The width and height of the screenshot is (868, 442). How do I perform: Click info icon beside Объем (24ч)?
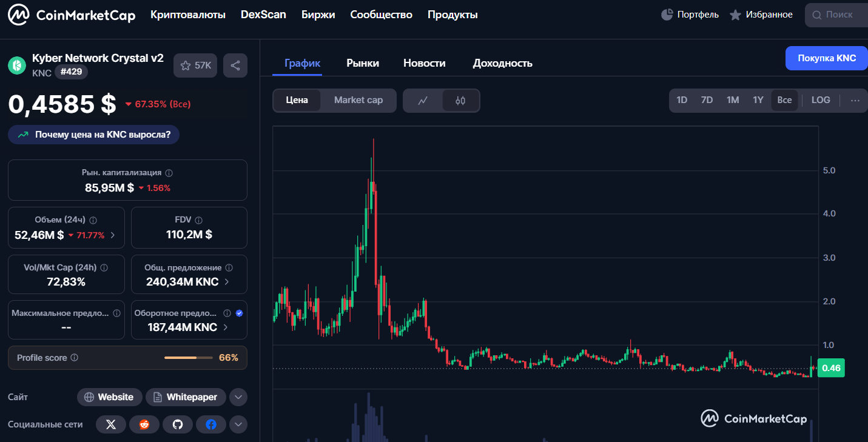[93, 220]
